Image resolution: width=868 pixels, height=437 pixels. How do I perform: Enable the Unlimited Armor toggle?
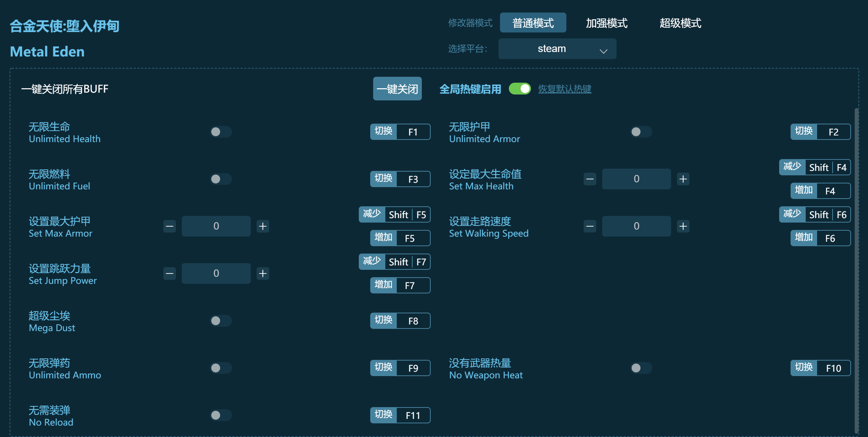tap(642, 132)
